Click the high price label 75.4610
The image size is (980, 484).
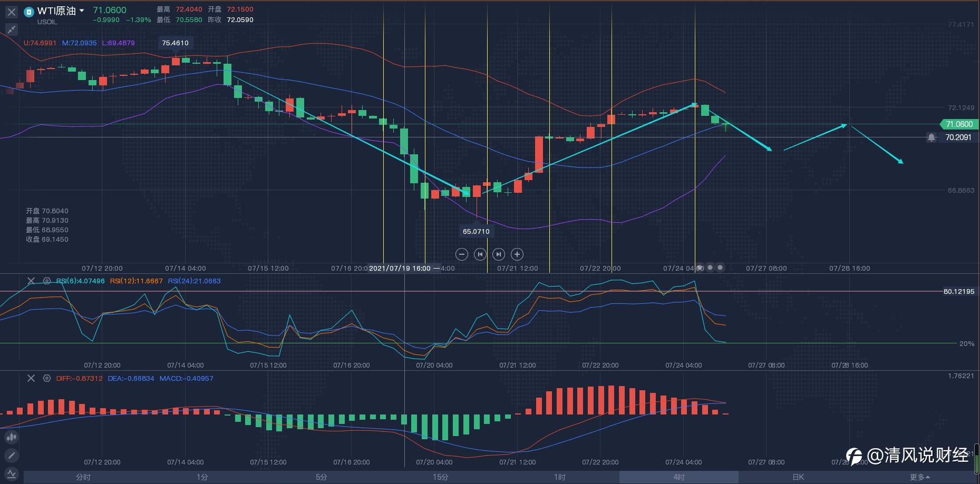pyautogui.click(x=175, y=43)
